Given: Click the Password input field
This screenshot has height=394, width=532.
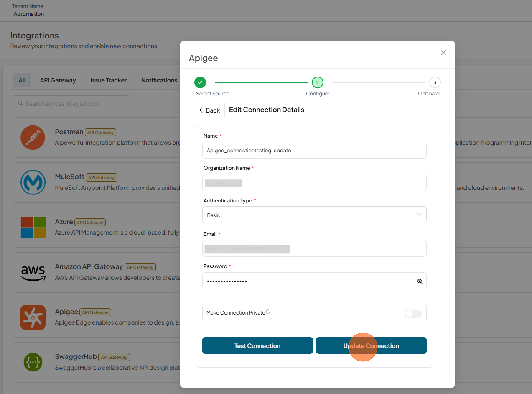Looking at the screenshot, I should [x=314, y=281].
